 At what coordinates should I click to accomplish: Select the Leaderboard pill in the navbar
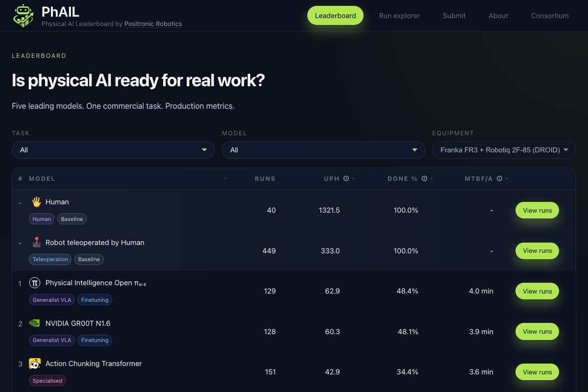[x=335, y=15]
